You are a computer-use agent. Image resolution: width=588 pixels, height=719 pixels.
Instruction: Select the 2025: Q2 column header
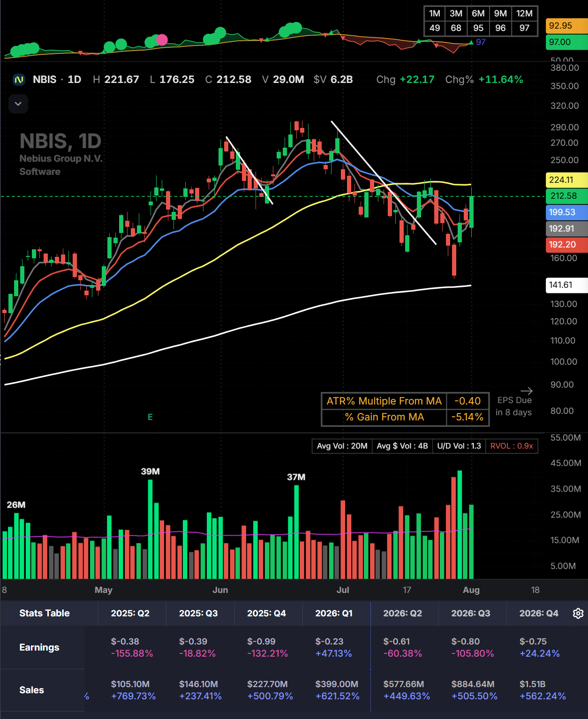tap(130, 613)
